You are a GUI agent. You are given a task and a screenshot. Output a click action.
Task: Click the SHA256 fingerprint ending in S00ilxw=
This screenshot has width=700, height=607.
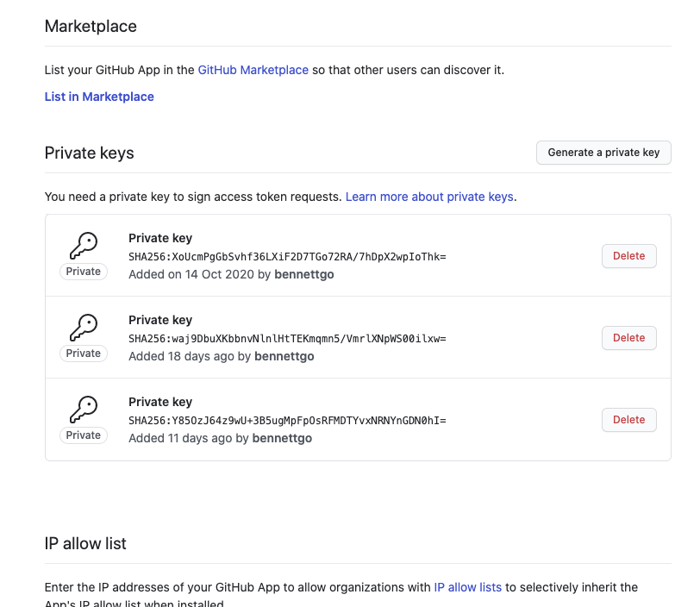point(287,338)
